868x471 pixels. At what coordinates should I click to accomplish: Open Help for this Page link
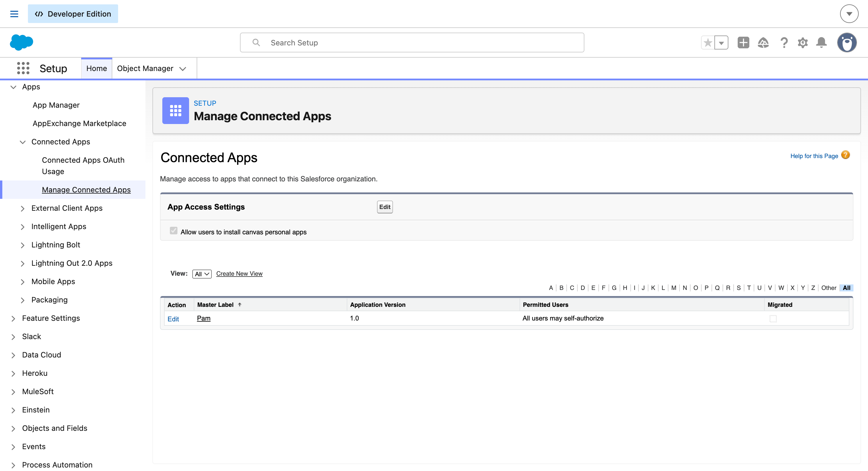(x=814, y=156)
